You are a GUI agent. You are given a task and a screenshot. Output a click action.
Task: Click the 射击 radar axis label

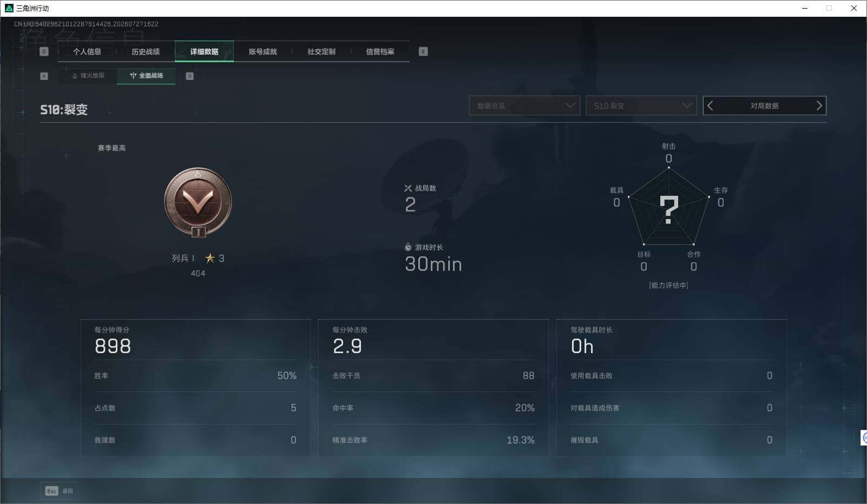(x=669, y=146)
